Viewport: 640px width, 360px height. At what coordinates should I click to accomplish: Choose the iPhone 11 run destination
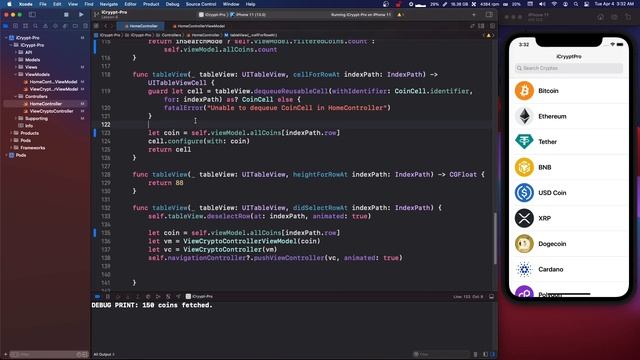(x=248, y=15)
